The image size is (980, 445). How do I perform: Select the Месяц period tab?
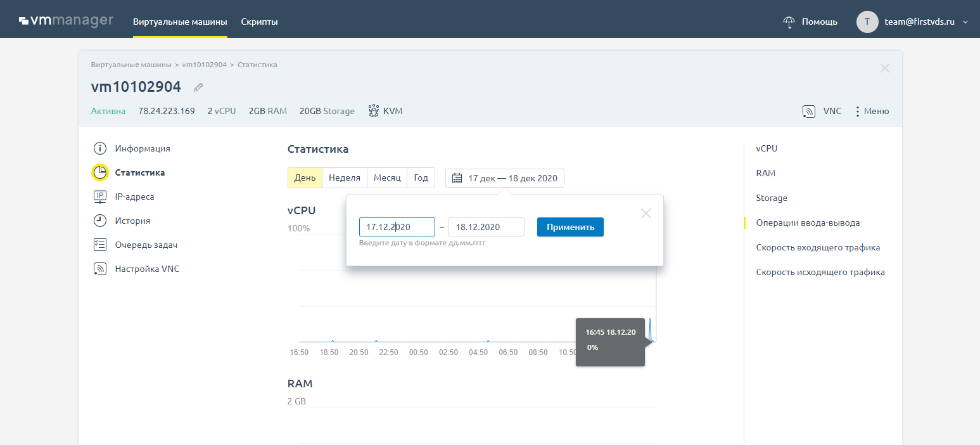[387, 178]
